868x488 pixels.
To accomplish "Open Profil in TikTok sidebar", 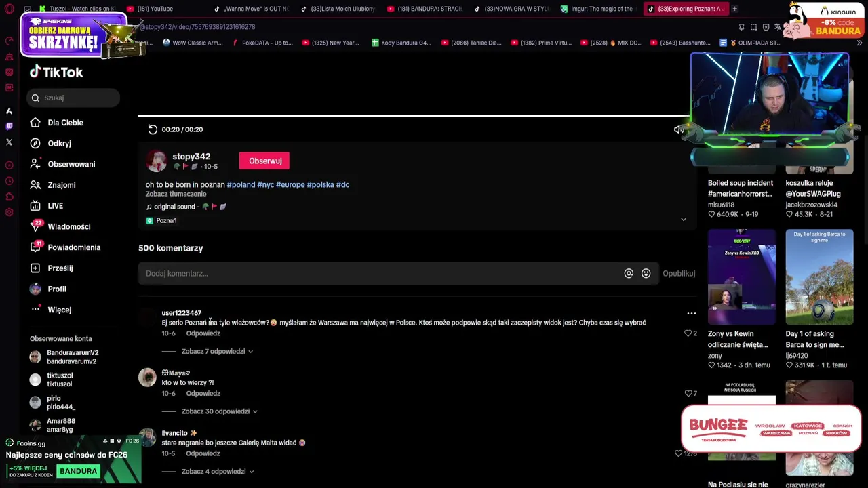I will click(56, 289).
